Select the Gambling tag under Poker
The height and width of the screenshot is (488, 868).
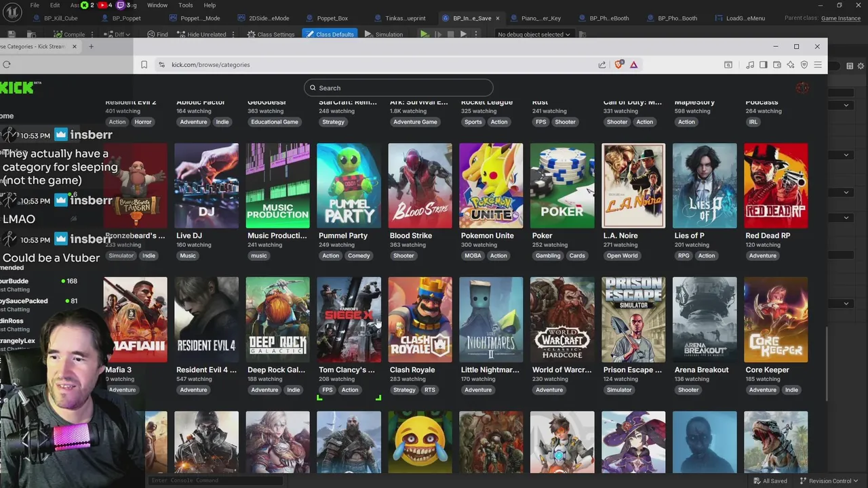pos(548,256)
